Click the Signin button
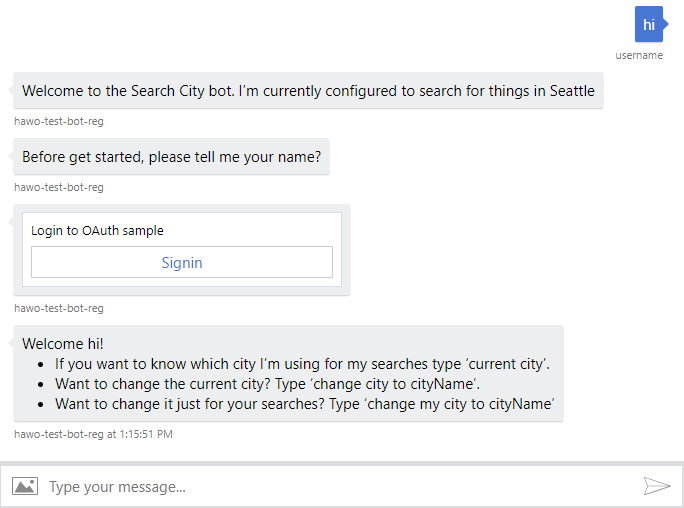Image resolution: width=684 pixels, height=508 pixels. [182, 262]
